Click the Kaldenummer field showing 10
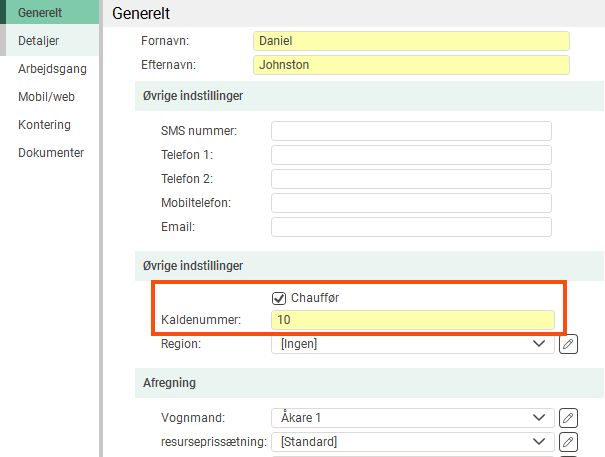This screenshot has height=457, width=605. pos(411,321)
